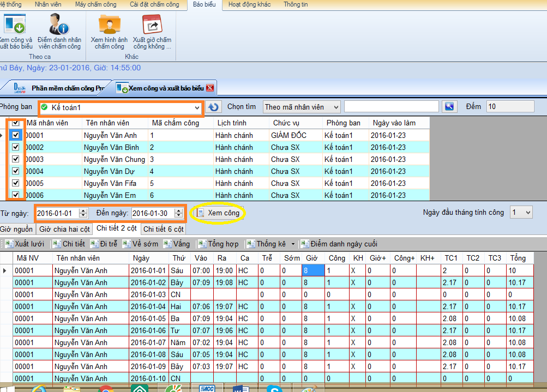Click the Từ ngày date spinner
Screen dimensions: 547x392
point(83,213)
